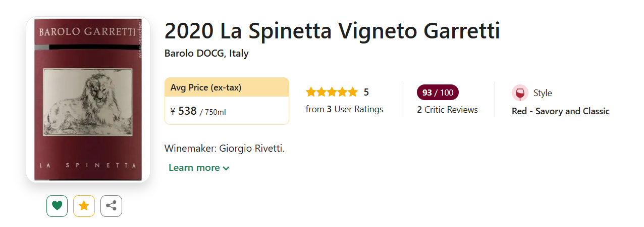
Task: View the 'from 3 User Ratings' text
Action: [344, 109]
